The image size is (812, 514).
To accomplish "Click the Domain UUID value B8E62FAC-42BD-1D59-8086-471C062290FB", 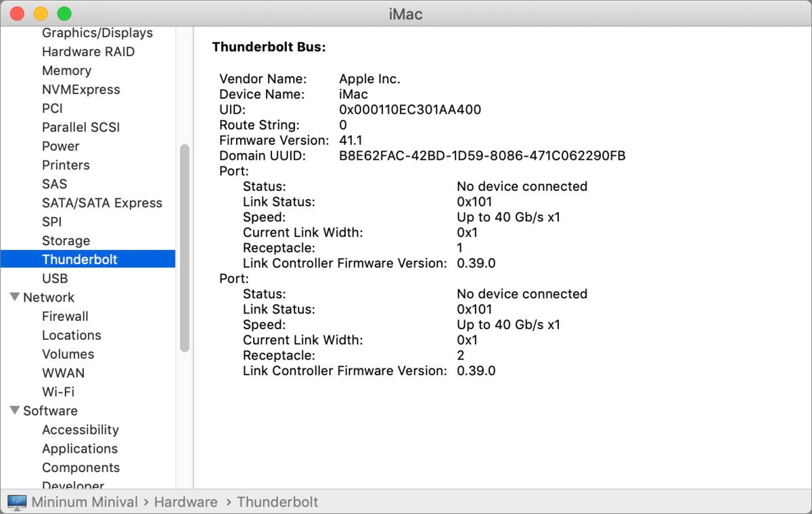I will click(x=482, y=156).
